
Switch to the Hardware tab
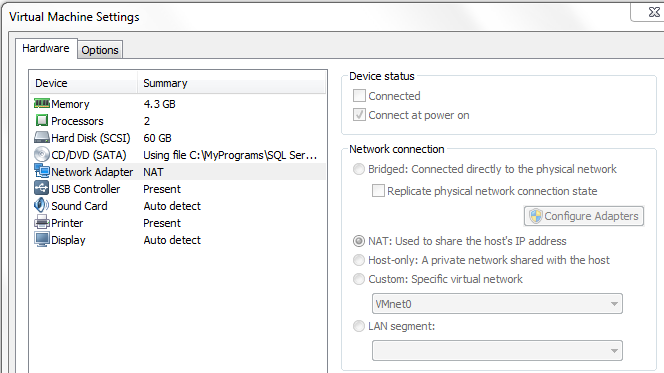click(x=46, y=48)
